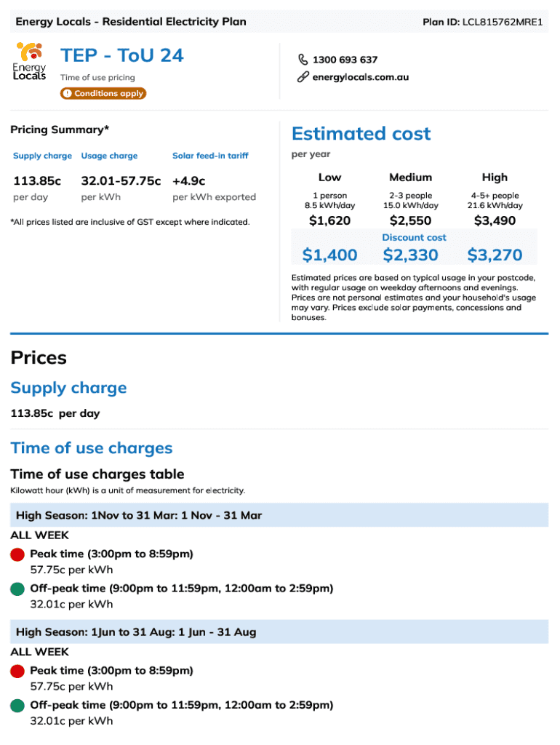The height and width of the screenshot is (745, 560).
Task: Click the Energy Locals logo
Action: tap(29, 61)
